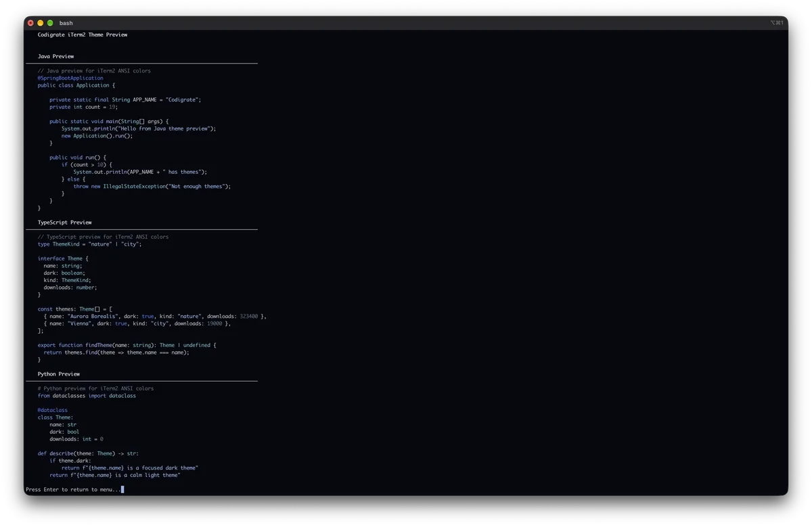
Task: Click the '@dataclass' decorator line
Action: click(53, 410)
